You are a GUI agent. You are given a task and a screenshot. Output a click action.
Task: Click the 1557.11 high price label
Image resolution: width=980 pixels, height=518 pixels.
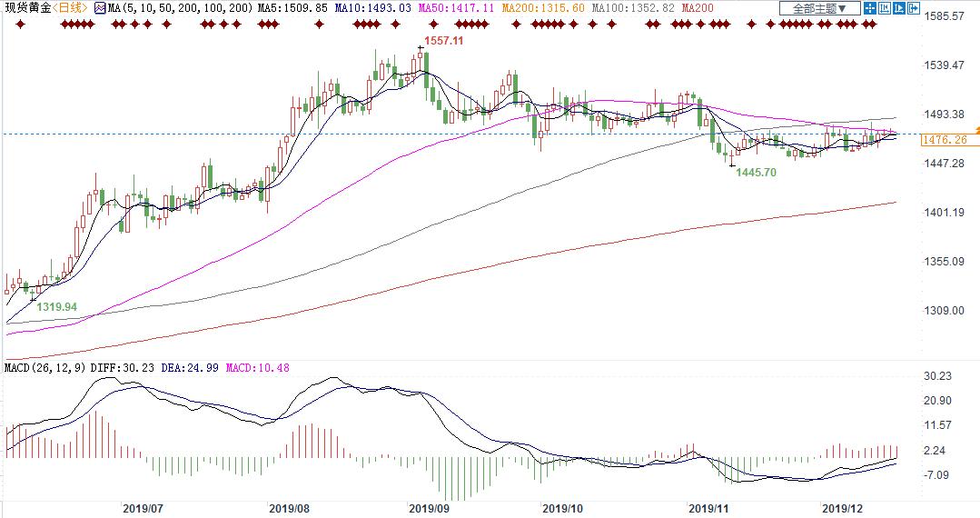click(445, 42)
